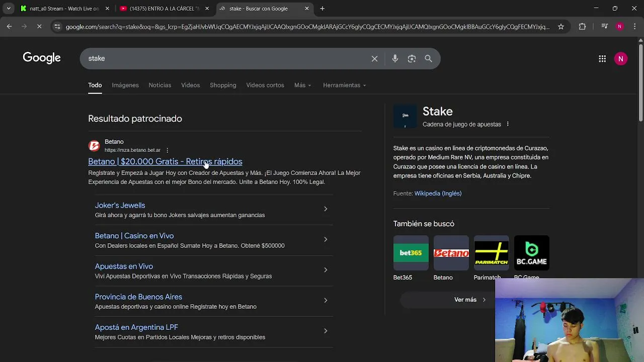Open the browser Extensions puzzle icon

tap(582, 27)
